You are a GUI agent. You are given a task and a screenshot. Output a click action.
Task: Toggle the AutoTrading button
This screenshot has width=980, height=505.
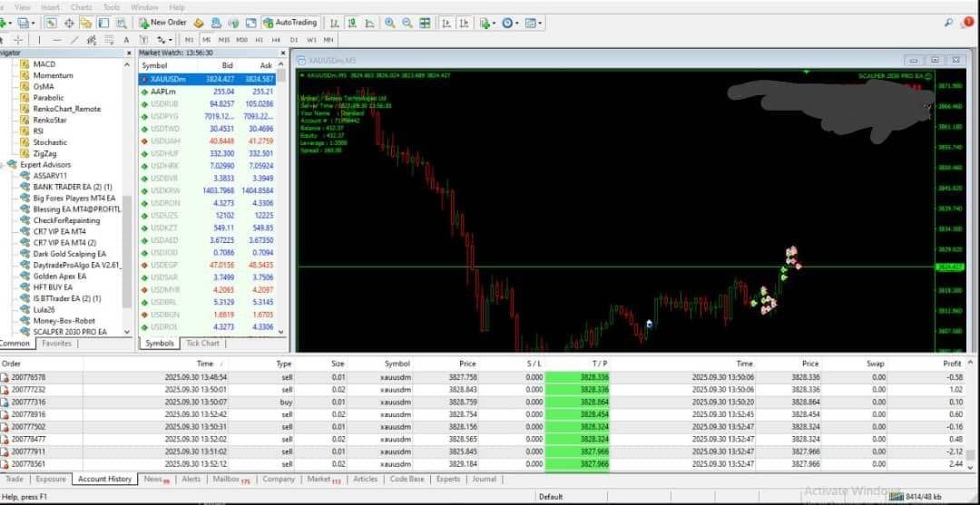click(x=289, y=23)
